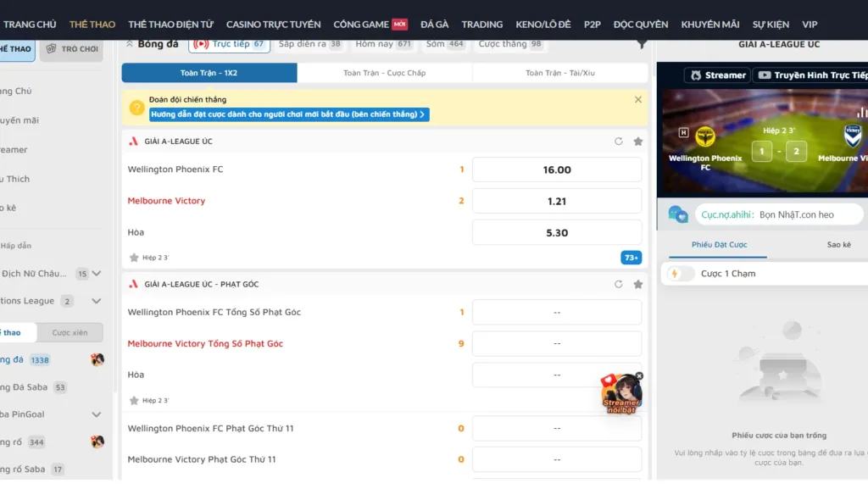The image size is (868, 489).
Task: Close the floating Streamer nổi bật widget
Action: pyautogui.click(x=639, y=375)
